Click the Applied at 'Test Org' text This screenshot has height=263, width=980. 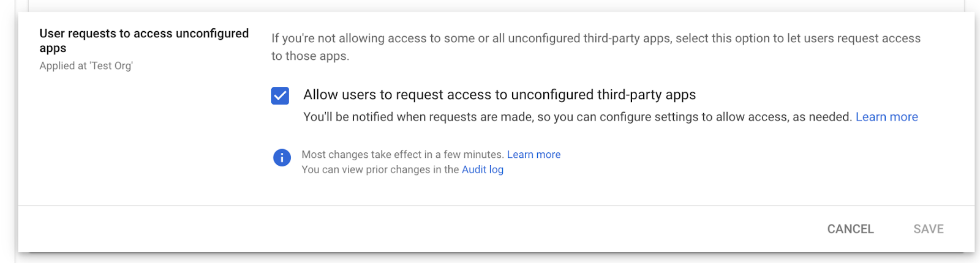(x=86, y=65)
